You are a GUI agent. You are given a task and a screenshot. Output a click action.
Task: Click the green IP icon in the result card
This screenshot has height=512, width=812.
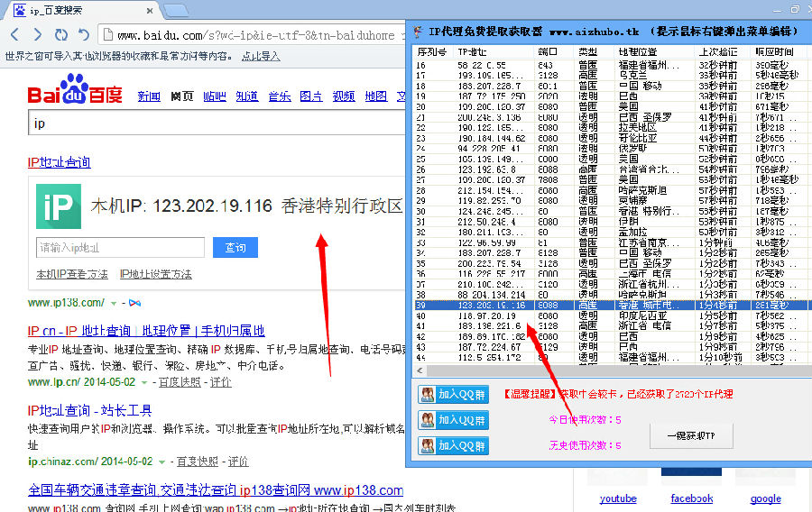pos(59,206)
